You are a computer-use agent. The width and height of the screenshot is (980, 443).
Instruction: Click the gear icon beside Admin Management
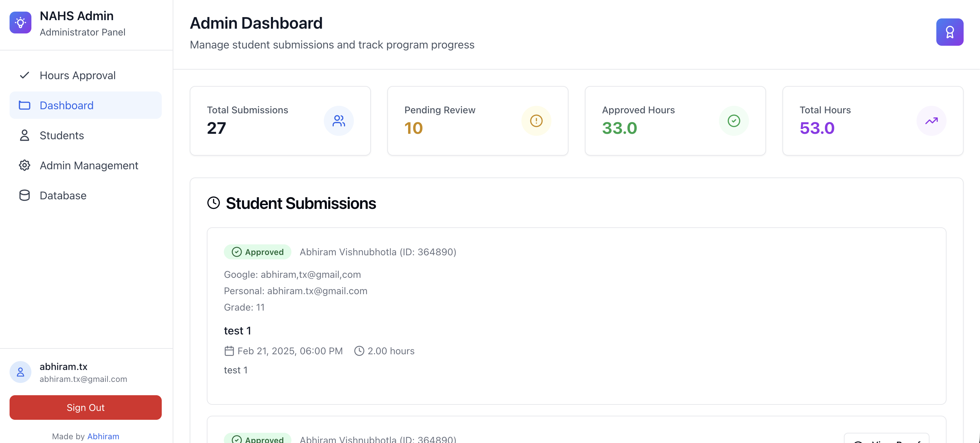24,165
